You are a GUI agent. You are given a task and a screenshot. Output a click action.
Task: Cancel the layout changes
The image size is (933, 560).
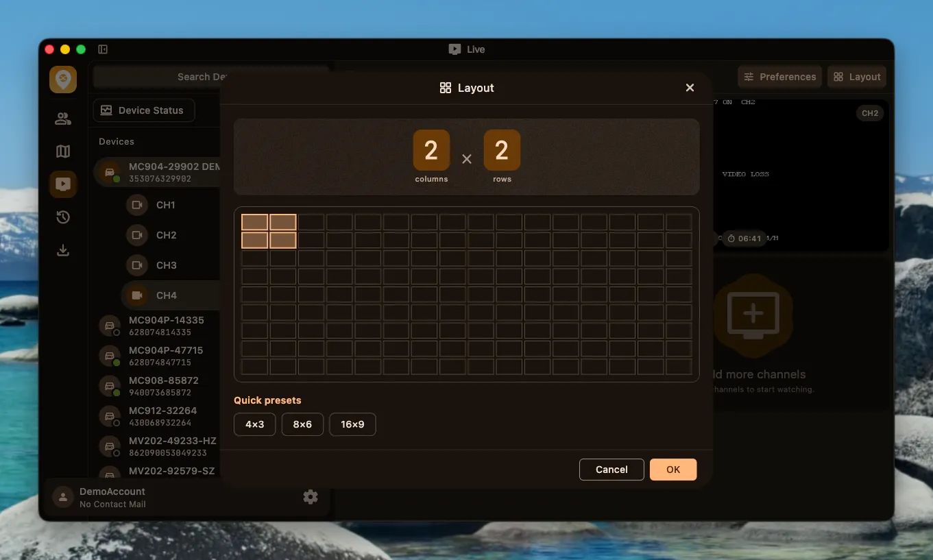(611, 470)
